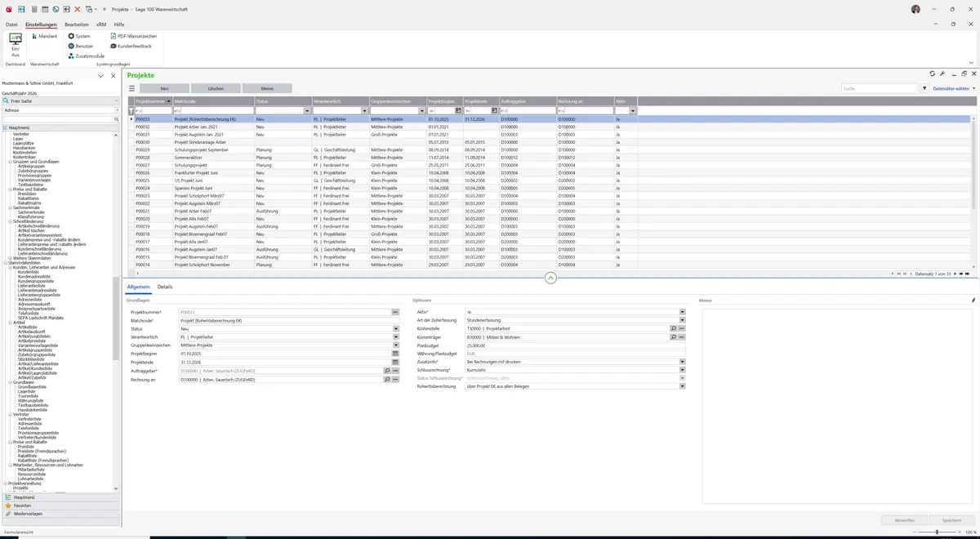Click the Suche input field
Screen dimensions: 980x539
pos(880,88)
